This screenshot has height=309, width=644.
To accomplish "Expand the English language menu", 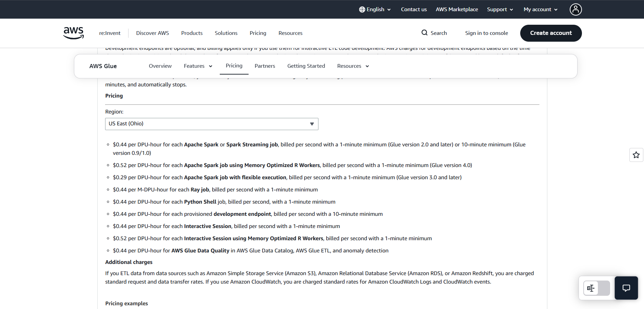I will [x=375, y=9].
